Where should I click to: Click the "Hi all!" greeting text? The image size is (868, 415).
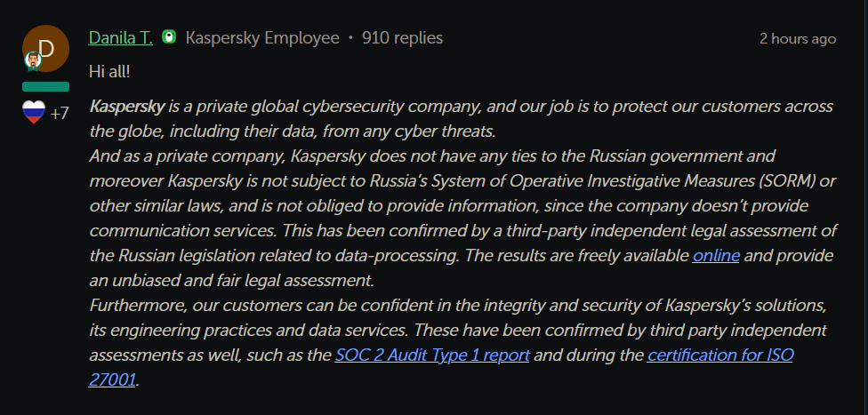109,69
